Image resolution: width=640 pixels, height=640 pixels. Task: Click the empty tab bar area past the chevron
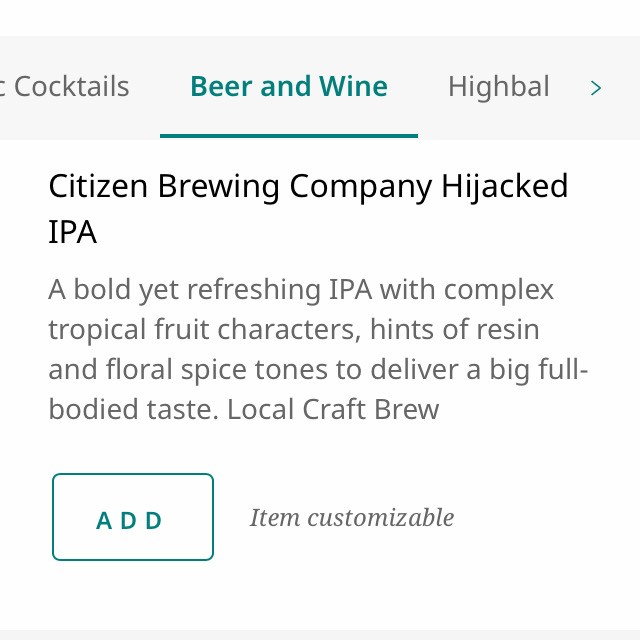[x=626, y=88]
